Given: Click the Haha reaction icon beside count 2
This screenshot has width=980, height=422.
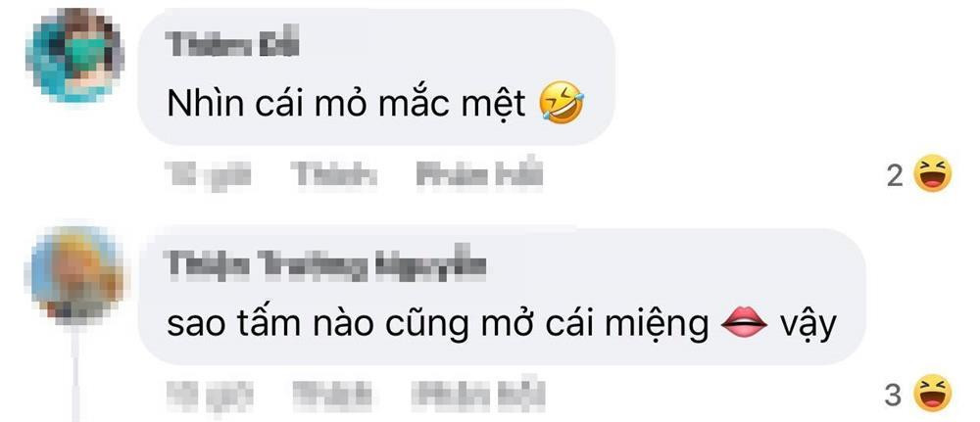Looking at the screenshot, I should tap(932, 174).
